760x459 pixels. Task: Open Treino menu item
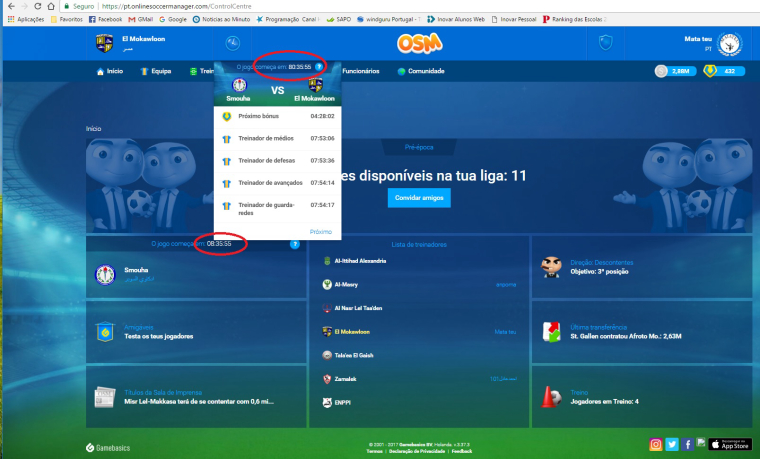(202, 71)
